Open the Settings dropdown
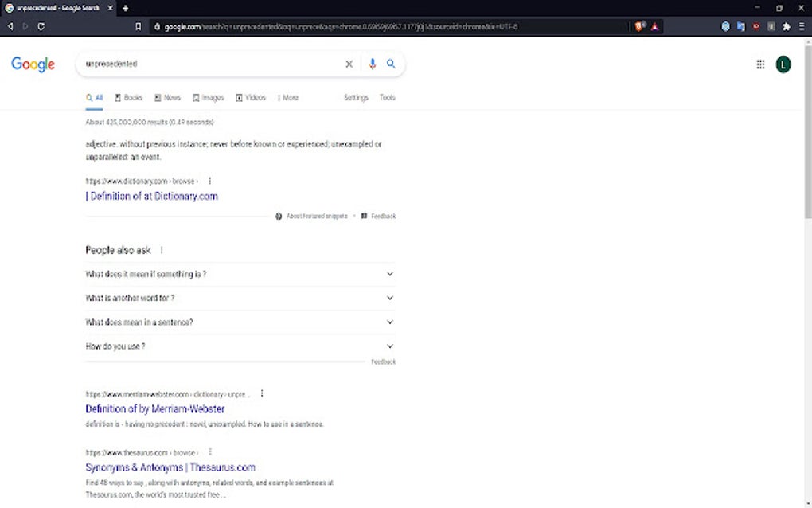This screenshot has width=812, height=508. pyautogui.click(x=356, y=97)
